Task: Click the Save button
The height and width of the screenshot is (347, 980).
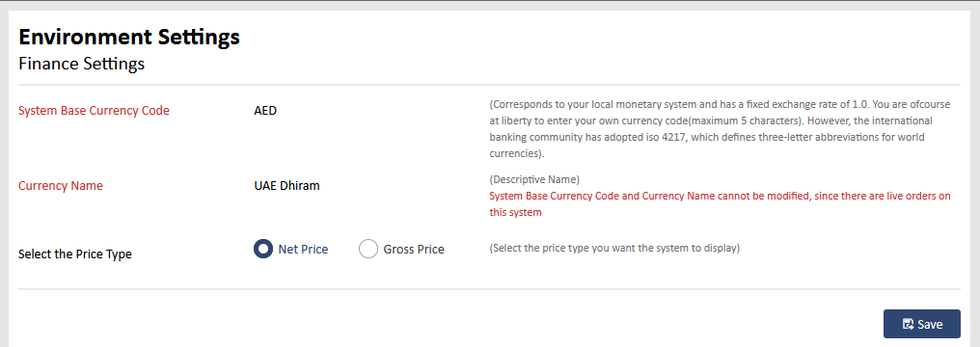Action: tap(922, 324)
